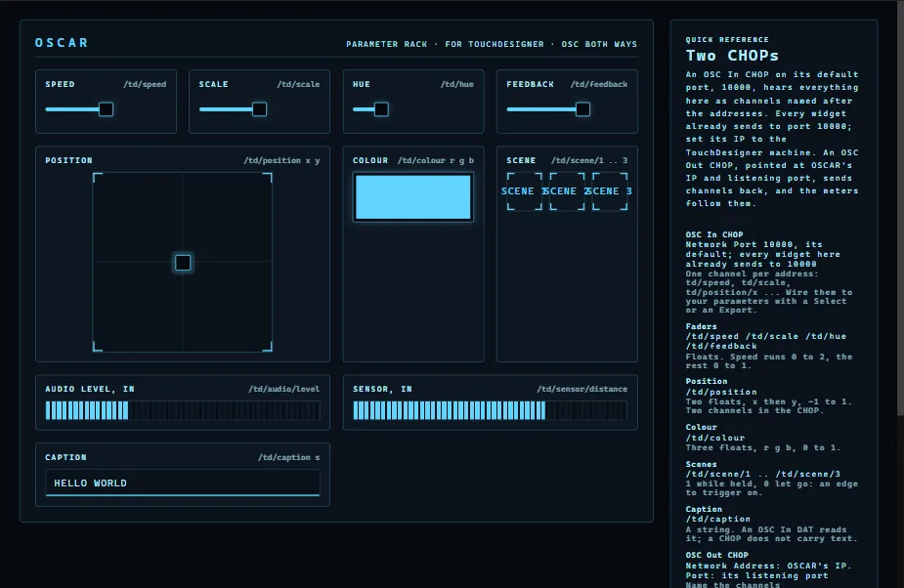The width and height of the screenshot is (904, 588).
Task: Trigger the Scene 1 button
Action: click(525, 191)
